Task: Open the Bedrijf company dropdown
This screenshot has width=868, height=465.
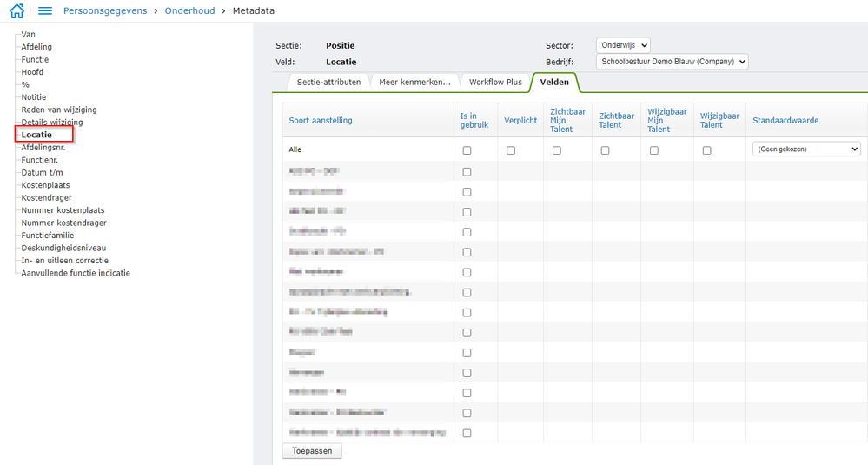Action: (672, 62)
